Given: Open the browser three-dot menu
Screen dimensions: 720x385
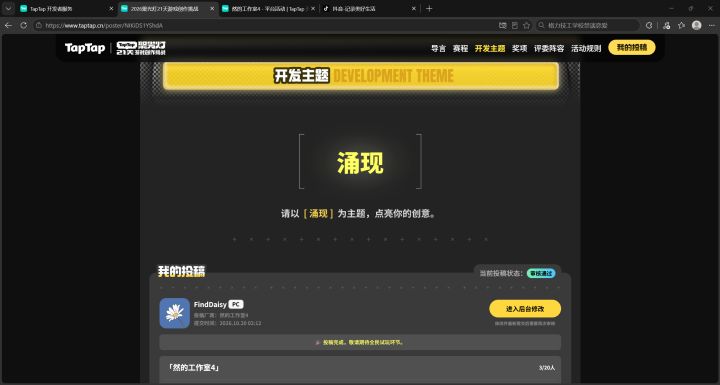Looking at the screenshot, I should [x=712, y=25].
